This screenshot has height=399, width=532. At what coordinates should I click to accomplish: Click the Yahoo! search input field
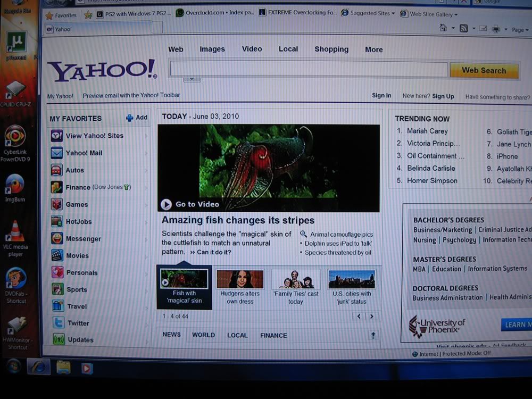[309, 69]
